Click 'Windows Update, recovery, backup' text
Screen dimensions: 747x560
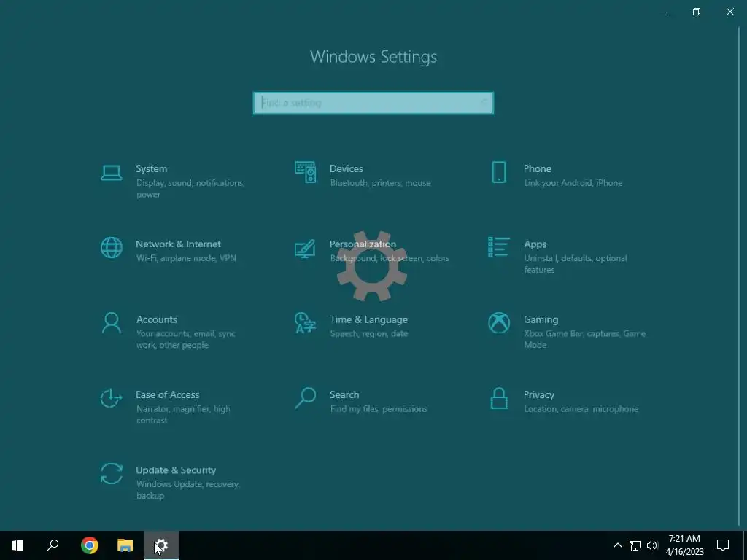[x=187, y=489]
